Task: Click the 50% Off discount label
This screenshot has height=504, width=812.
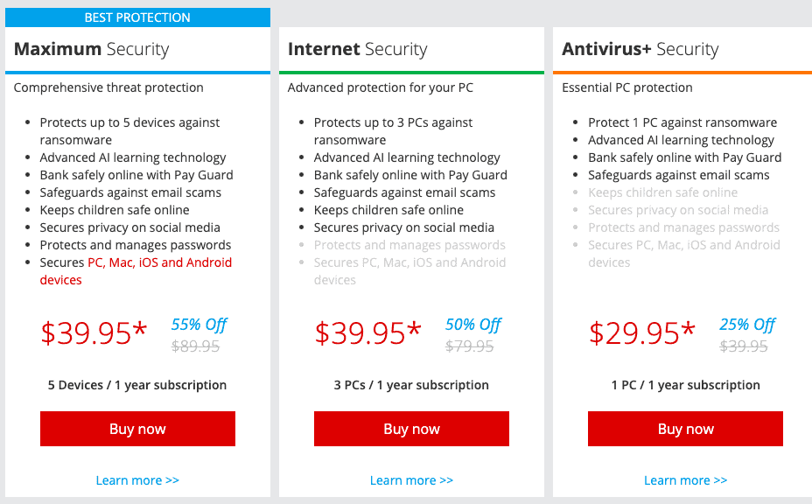Action: point(473,325)
